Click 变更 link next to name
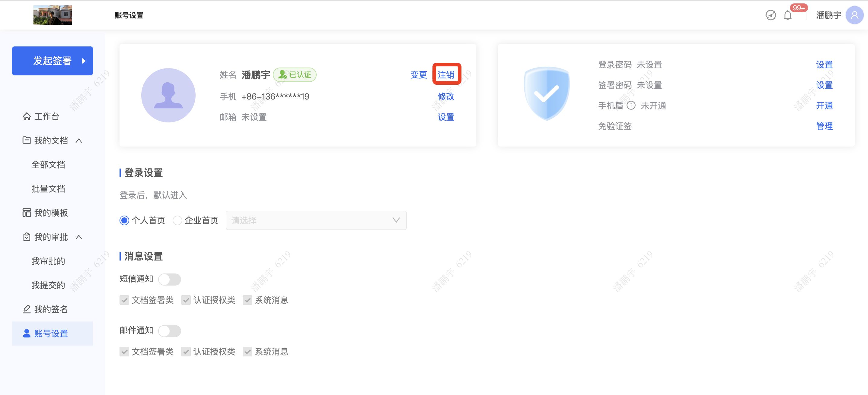Screen dimensions: 868x395 [419, 75]
